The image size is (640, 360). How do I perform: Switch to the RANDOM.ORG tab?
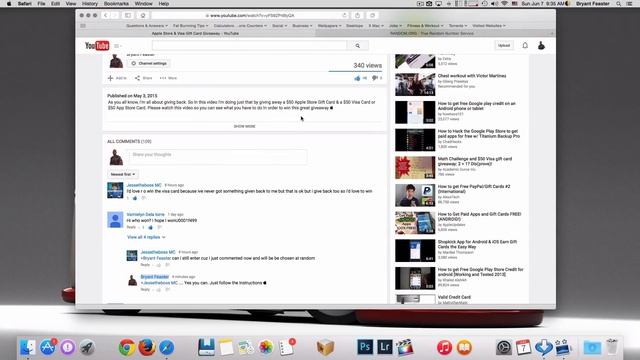click(432, 33)
